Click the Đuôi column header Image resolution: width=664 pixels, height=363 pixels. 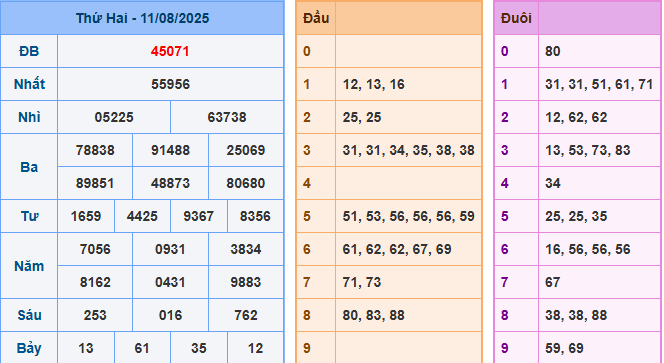(516, 18)
